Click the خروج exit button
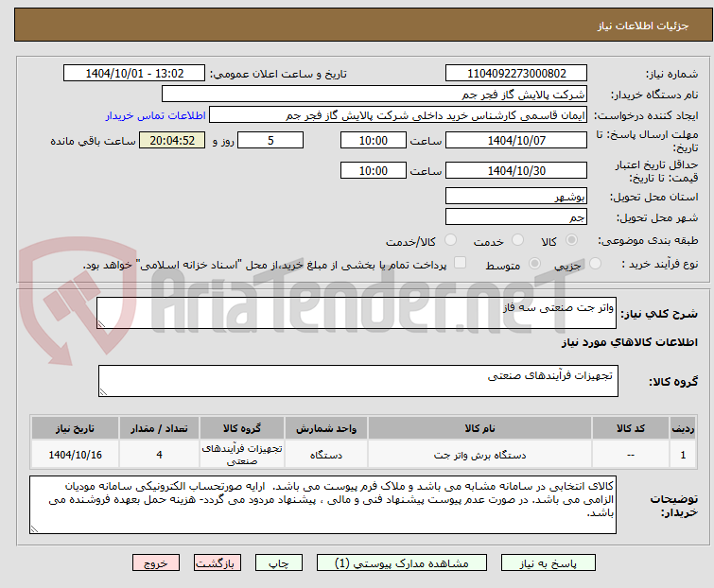Viewport: 714px width, 588px height. (156, 563)
